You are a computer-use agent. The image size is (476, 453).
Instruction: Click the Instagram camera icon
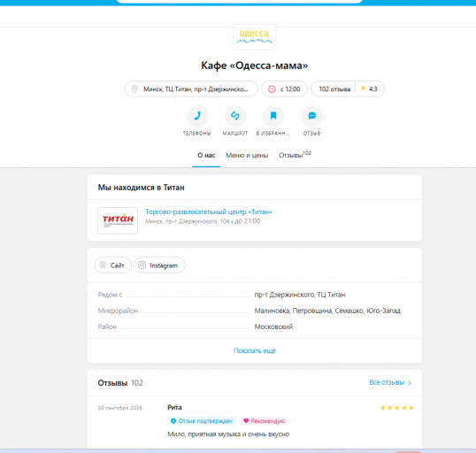tap(142, 265)
